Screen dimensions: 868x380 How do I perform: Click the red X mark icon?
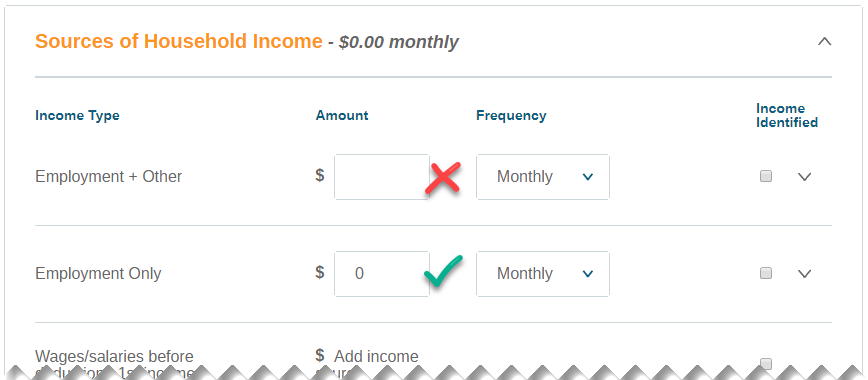[443, 178]
